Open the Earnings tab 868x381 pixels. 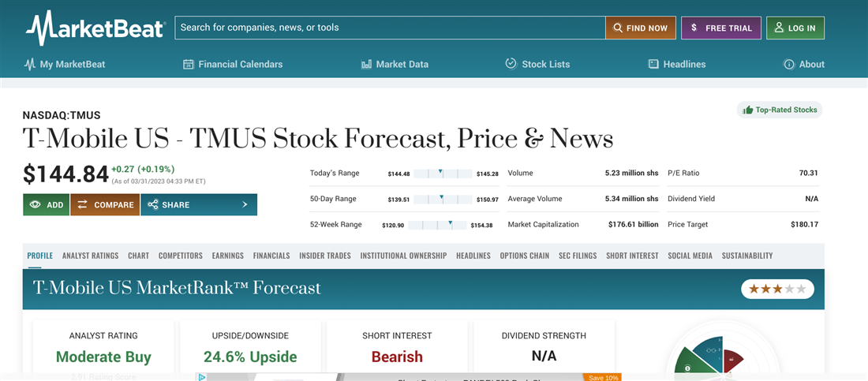click(x=227, y=256)
